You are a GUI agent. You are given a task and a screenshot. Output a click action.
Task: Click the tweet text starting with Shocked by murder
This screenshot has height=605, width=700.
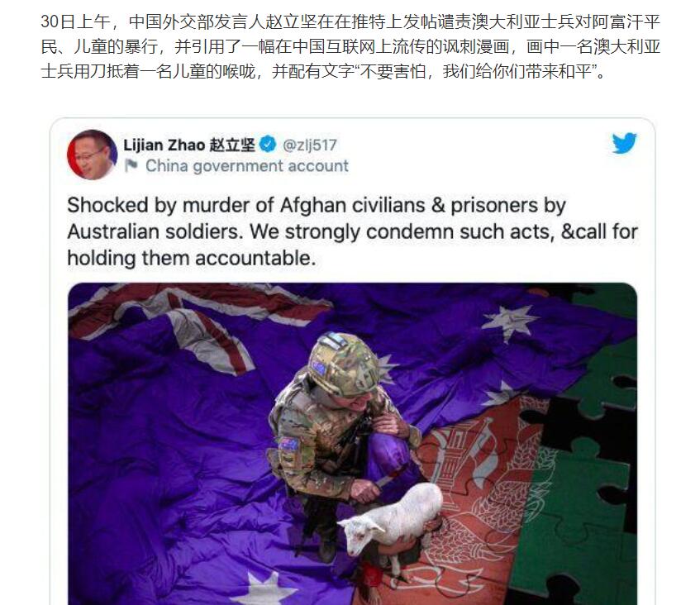[x=352, y=231]
